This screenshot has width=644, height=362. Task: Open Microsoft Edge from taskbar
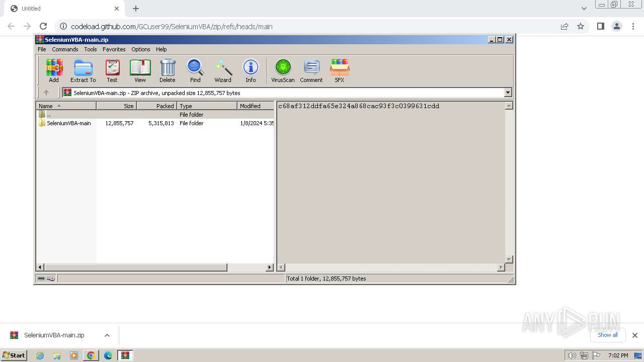click(x=108, y=355)
